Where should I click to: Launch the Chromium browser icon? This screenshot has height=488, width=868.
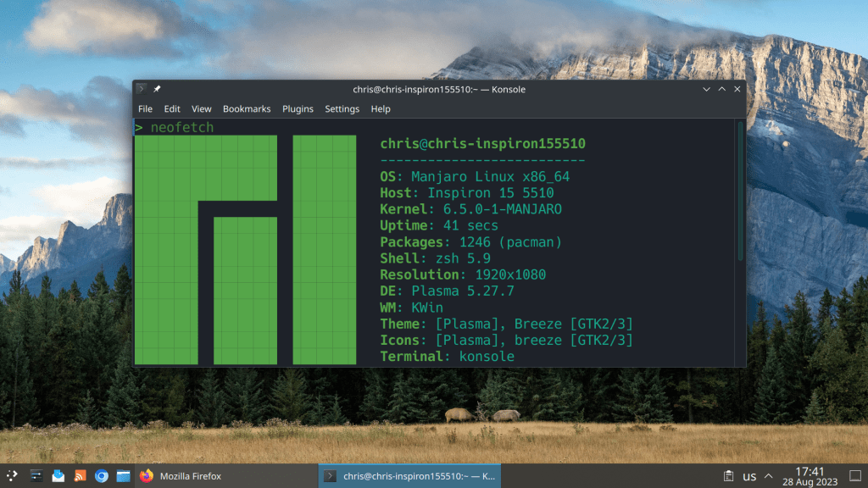pos(102,476)
